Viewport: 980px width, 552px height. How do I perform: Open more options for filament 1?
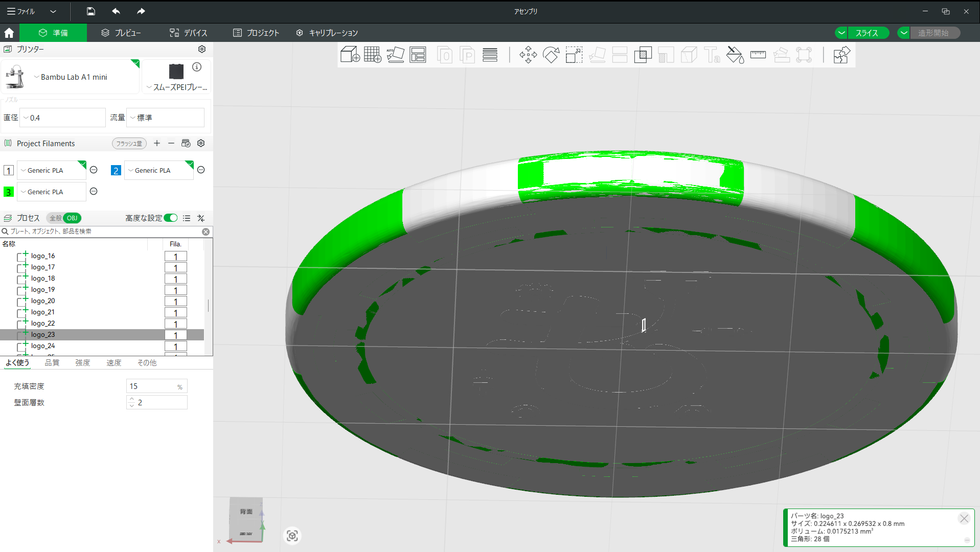(x=94, y=170)
